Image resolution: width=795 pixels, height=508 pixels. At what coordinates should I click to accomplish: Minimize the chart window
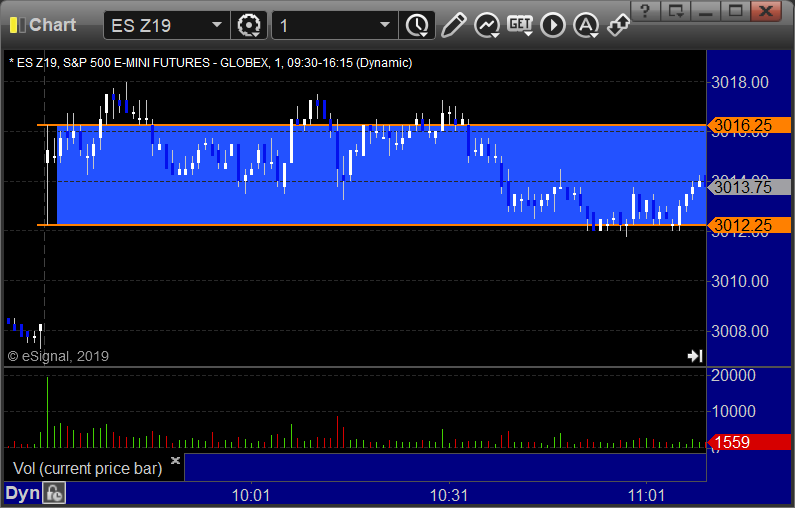[x=705, y=11]
